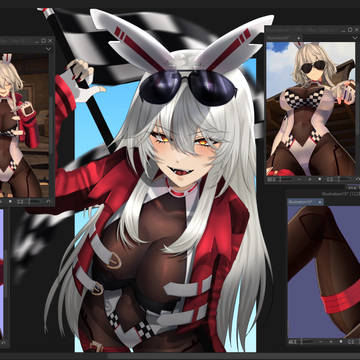Click the main checkered flag illustration canvas

[x=165, y=205]
